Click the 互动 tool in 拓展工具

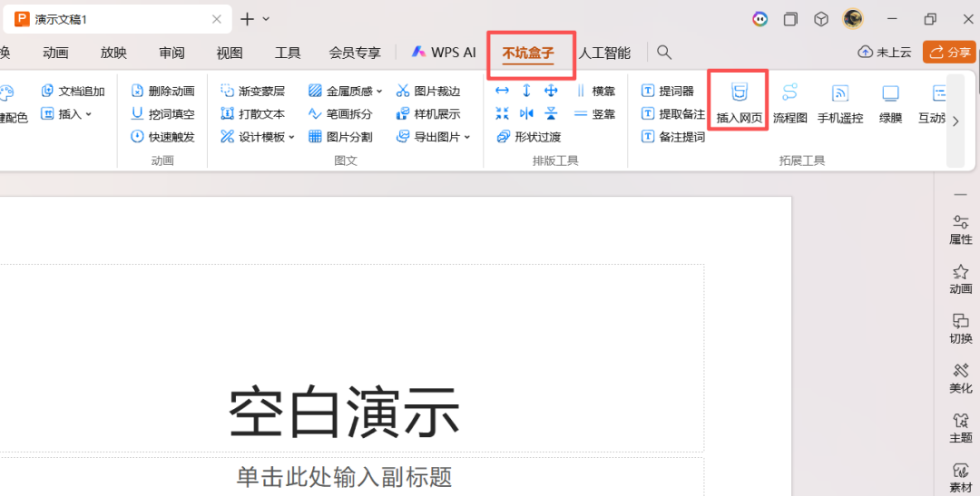pyautogui.click(x=932, y=103)
